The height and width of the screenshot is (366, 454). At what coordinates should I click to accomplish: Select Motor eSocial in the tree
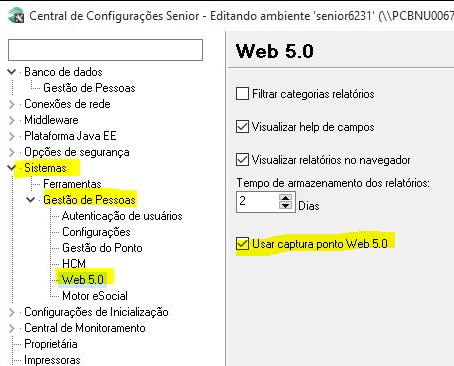(95, 296)
